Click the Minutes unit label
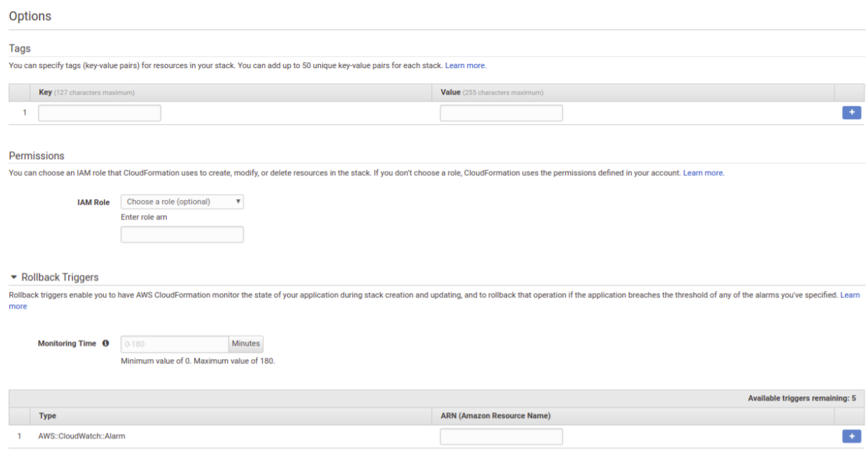Image resolution: width=868 pixels, height=471 pixels. 246,343
